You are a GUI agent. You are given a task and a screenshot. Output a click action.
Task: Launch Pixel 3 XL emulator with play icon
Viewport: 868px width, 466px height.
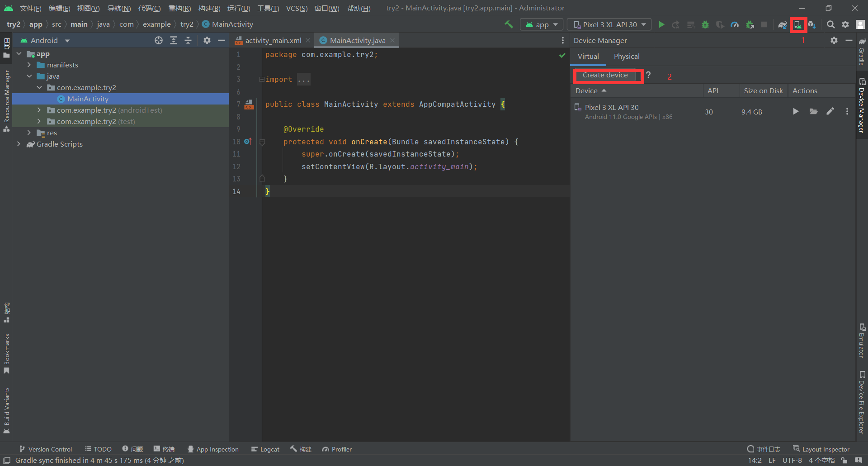point(796,111)
